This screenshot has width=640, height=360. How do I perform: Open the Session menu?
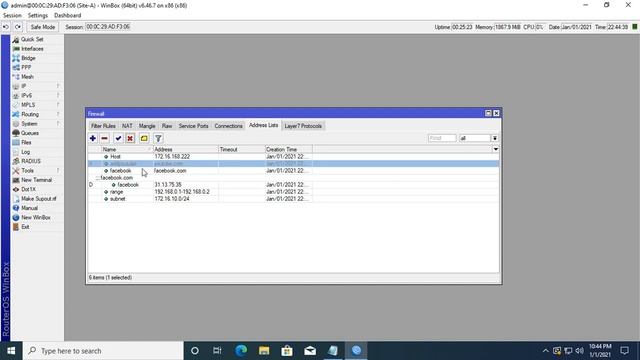(12, 16)
